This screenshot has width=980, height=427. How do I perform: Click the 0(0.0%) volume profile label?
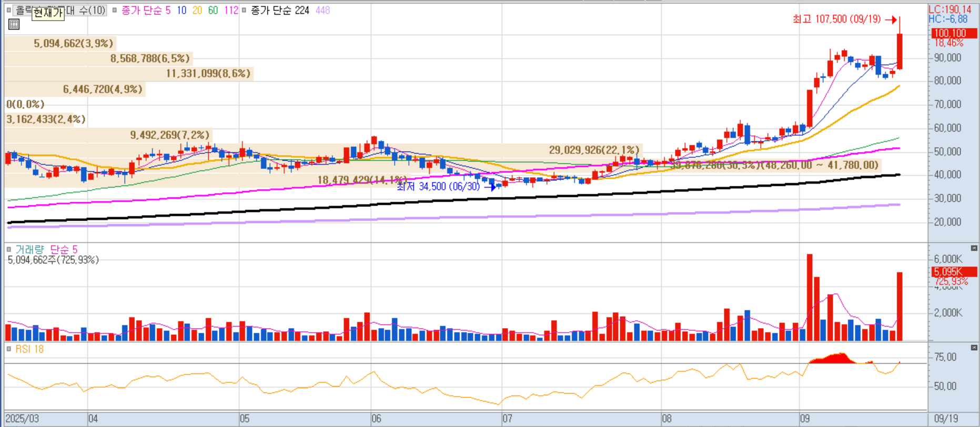[x=25, y=104]
